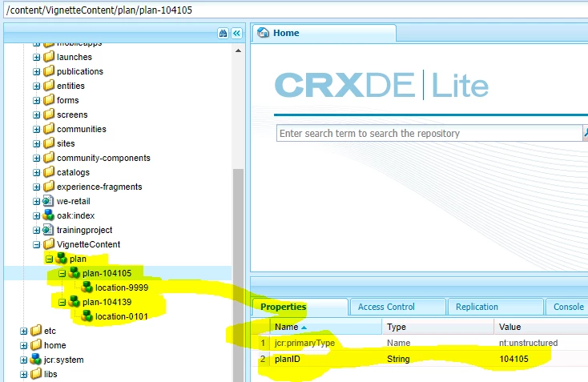Click the VignetteContent folder icon
This screenshot has width=588, height=382.
[49, 244]
